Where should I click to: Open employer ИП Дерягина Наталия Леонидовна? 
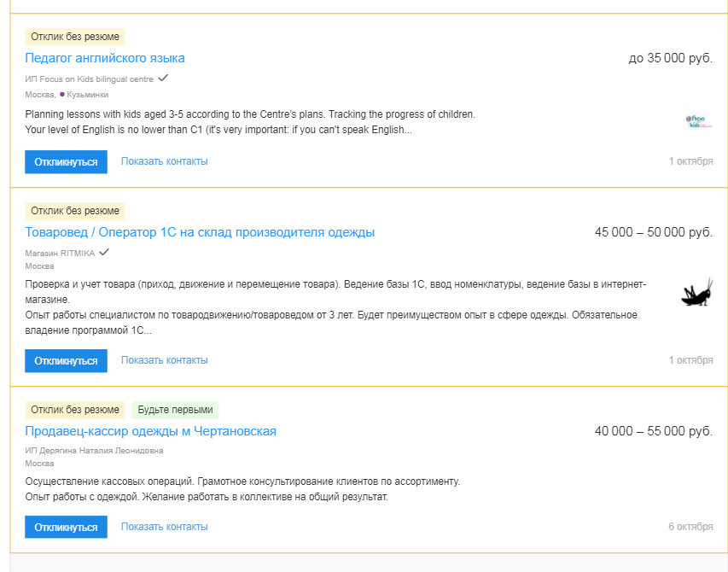click(94, 451)
